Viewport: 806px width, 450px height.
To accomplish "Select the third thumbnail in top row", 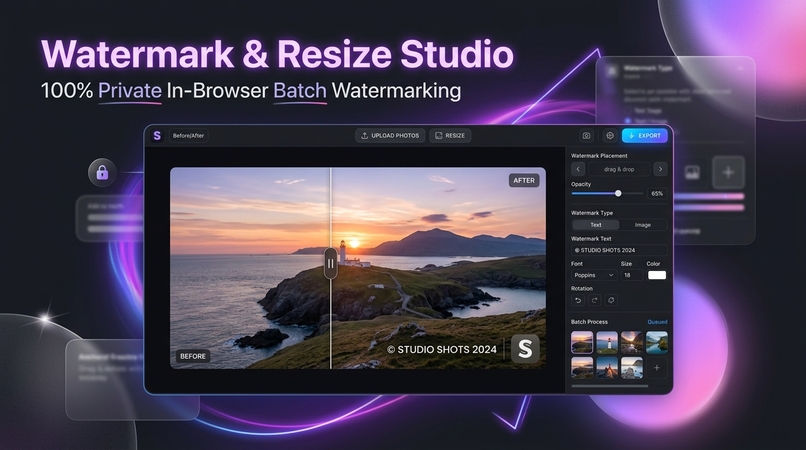I will 631,343.
